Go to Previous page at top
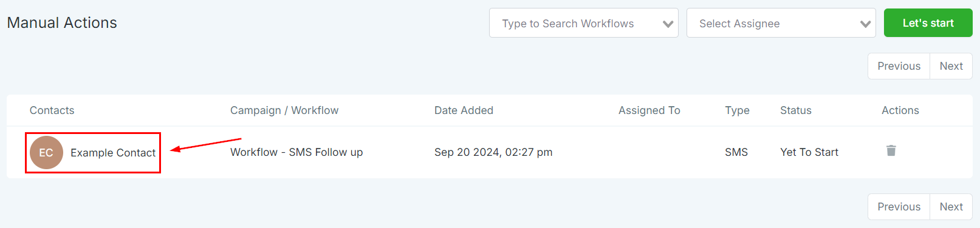 (x=899, y=66)
